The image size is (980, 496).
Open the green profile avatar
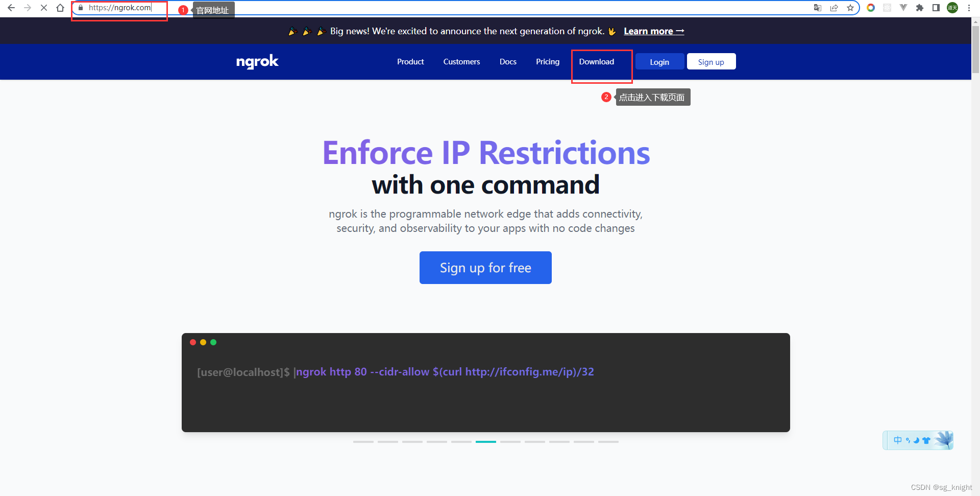(952, 8)
